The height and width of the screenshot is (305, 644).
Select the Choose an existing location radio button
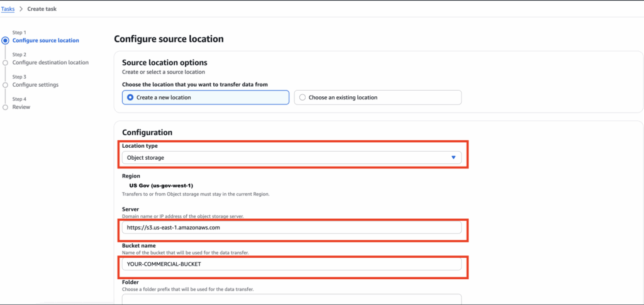pyautogui.click(x=303, y=97)
